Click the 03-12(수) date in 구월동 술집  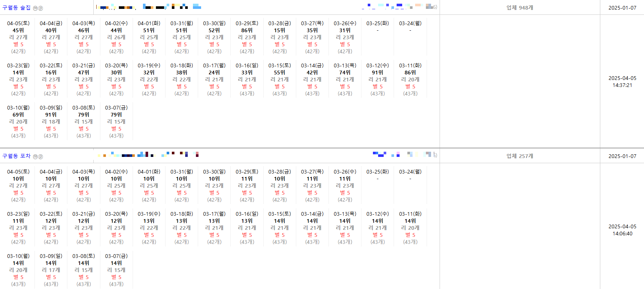(x=378, y=65)
